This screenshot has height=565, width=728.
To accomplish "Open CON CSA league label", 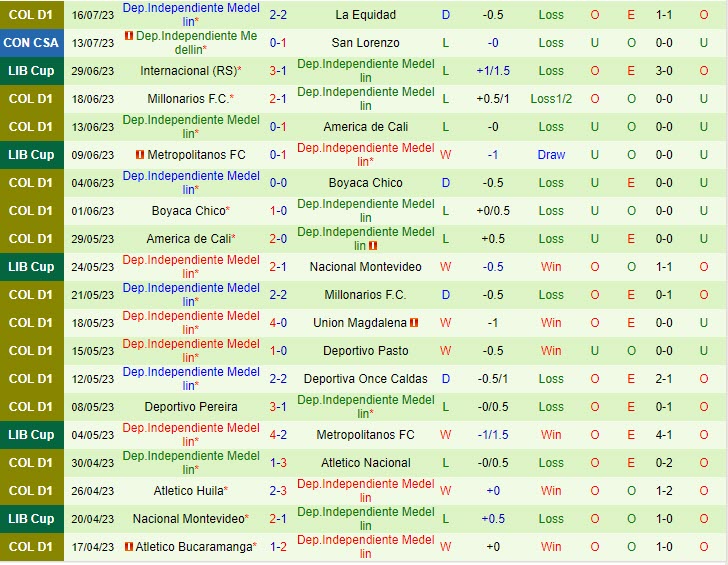I will click(32, 43).
